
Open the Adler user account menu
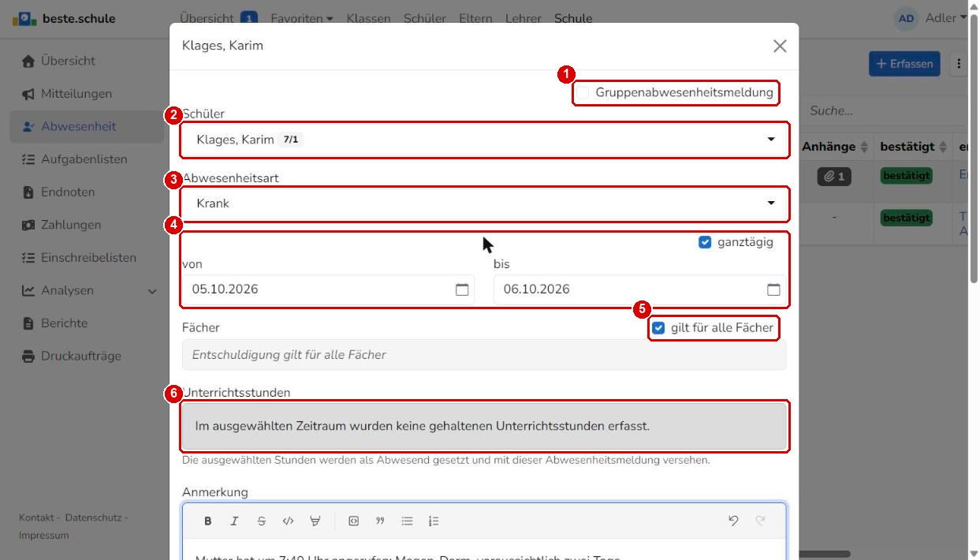pos(931,18)
